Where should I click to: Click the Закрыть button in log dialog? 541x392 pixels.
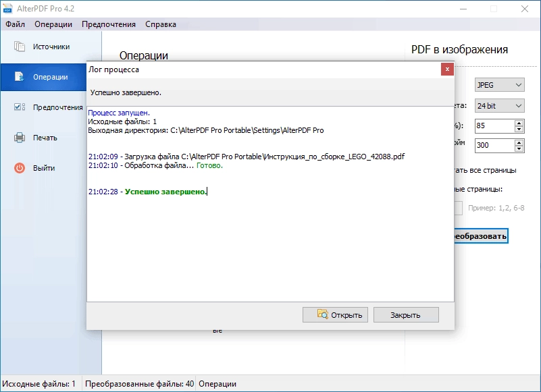pos(406,315)
